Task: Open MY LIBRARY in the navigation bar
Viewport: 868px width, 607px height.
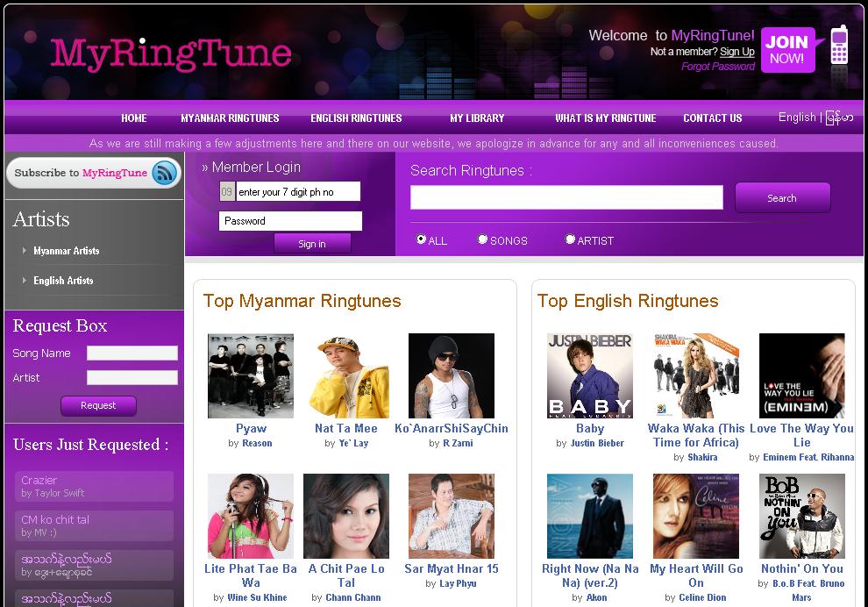Action: (x=477, y=118)
